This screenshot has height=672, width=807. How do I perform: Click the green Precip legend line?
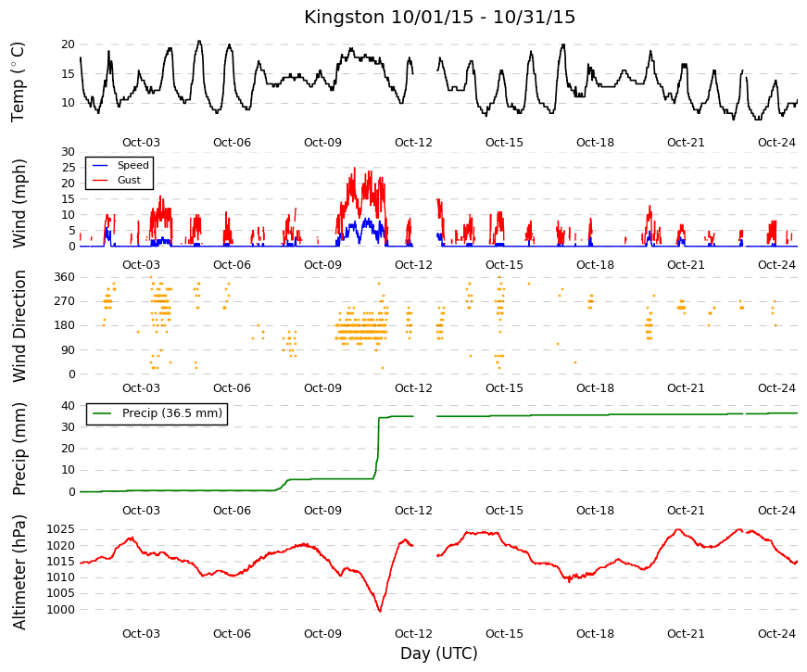coord(103,413)
